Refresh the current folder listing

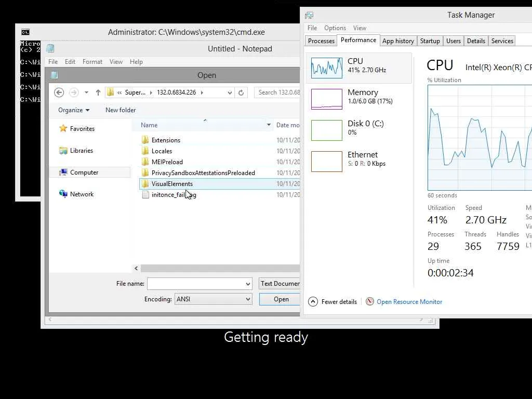241,92
